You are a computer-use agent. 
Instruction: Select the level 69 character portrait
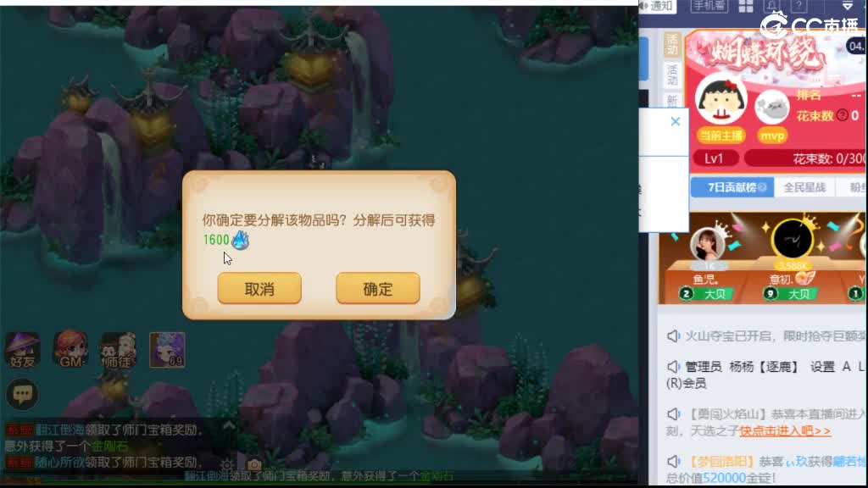pyautogui.click(x=167, y=350)
